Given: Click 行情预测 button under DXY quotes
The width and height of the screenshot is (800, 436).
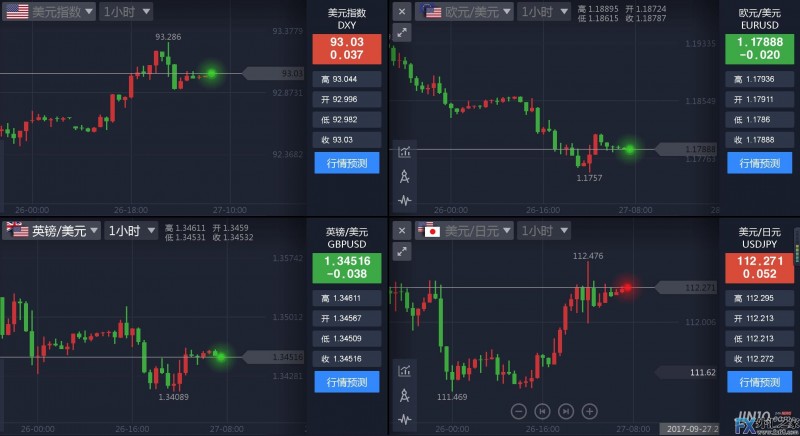Looking at the screenshot, I should click(347, 162).
